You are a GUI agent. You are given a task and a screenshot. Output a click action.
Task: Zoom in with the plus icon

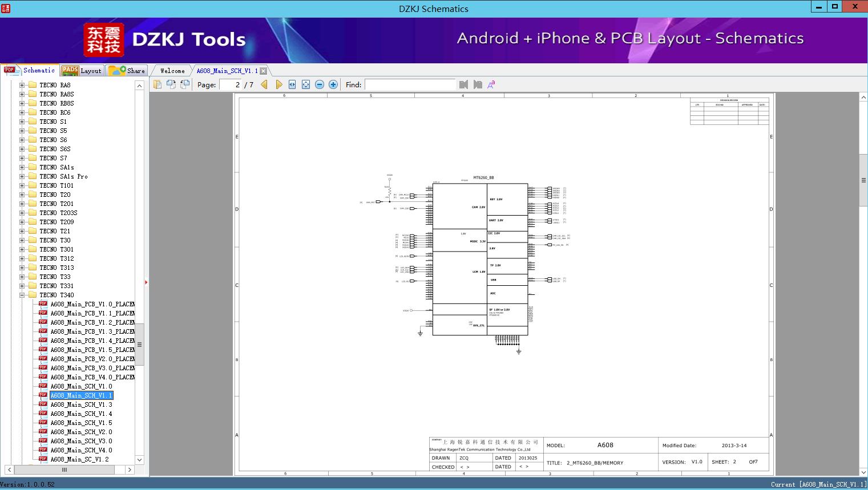(x=333, y=84)
